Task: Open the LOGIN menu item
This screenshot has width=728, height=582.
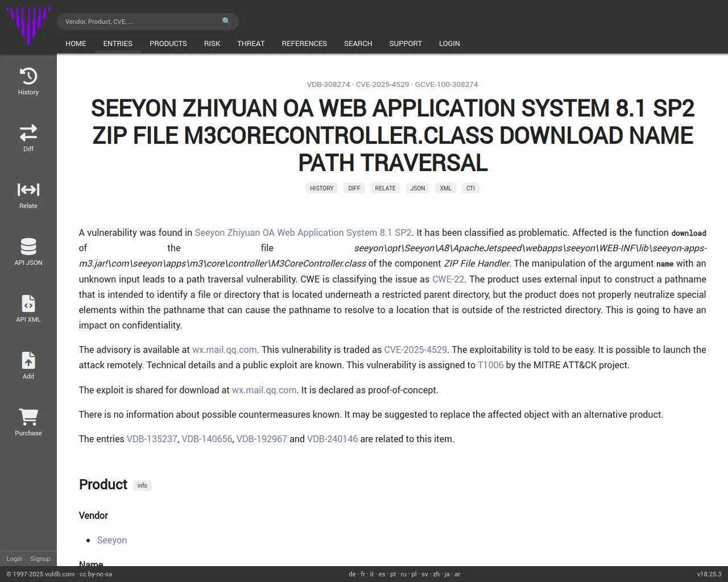Action: (x=449, y=43)
